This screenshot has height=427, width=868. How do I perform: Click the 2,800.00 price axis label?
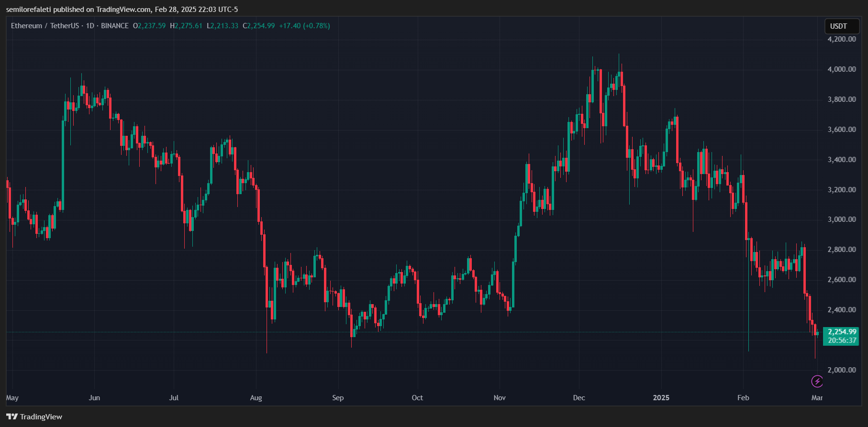point(842,250)
